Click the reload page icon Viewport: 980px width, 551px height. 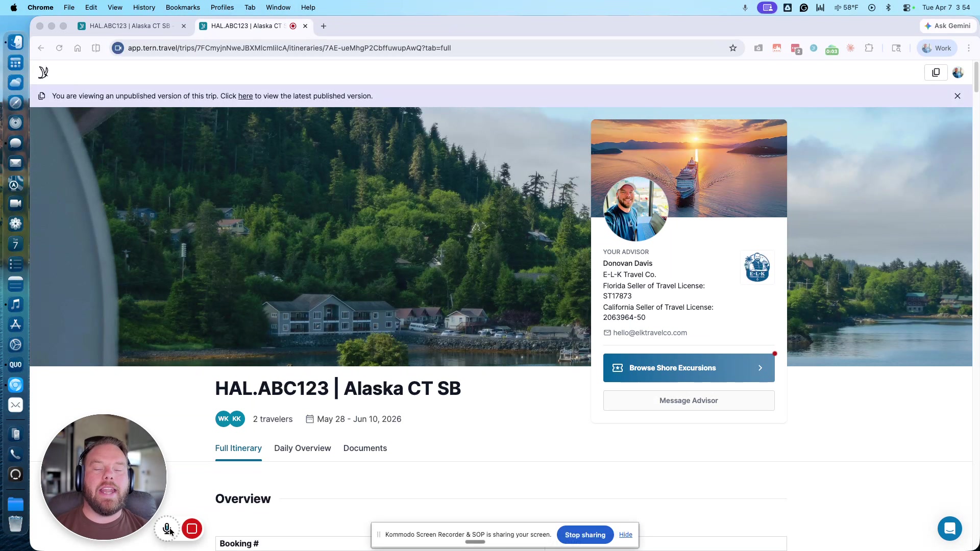(59, 48)
